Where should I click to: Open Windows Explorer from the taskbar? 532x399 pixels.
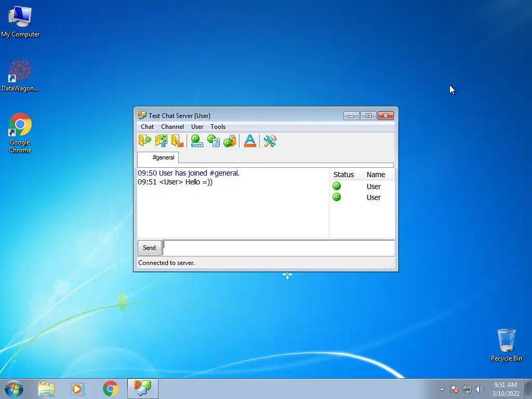46,389
